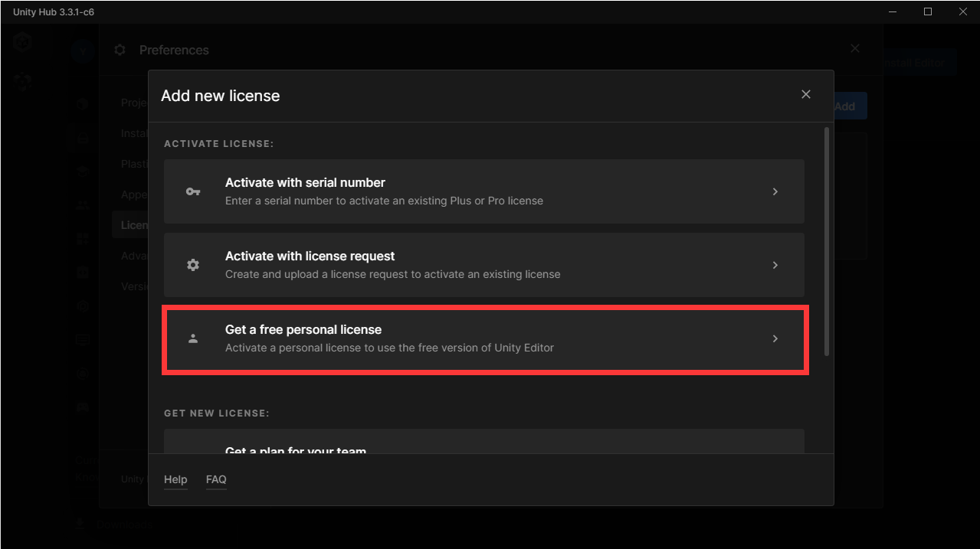
Task: Click the person icon for personal license
Action: coord(193,338)
